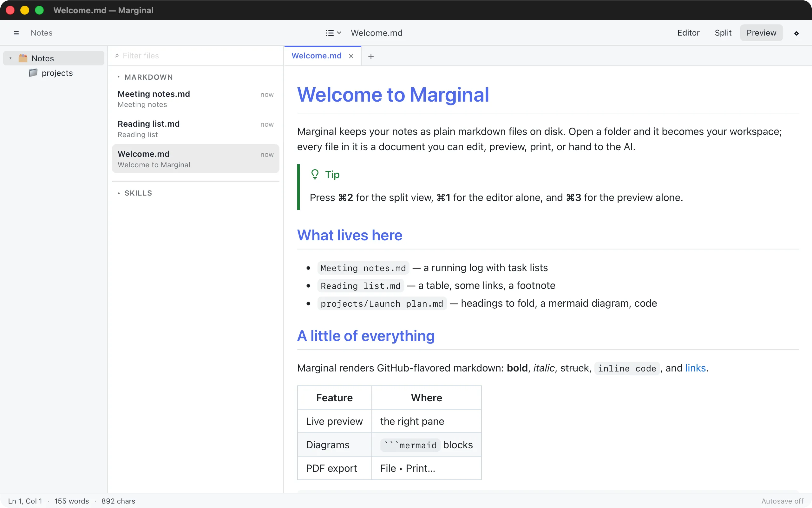Screen dimensions: 812x508
Task: Click the projects folder icon
Action: click(x=33, y=73)
